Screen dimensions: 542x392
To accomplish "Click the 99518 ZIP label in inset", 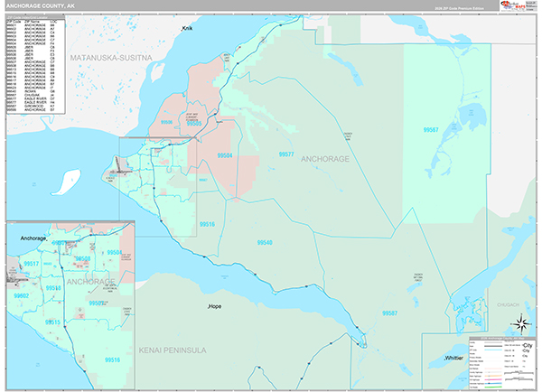I will coord(53,288).
